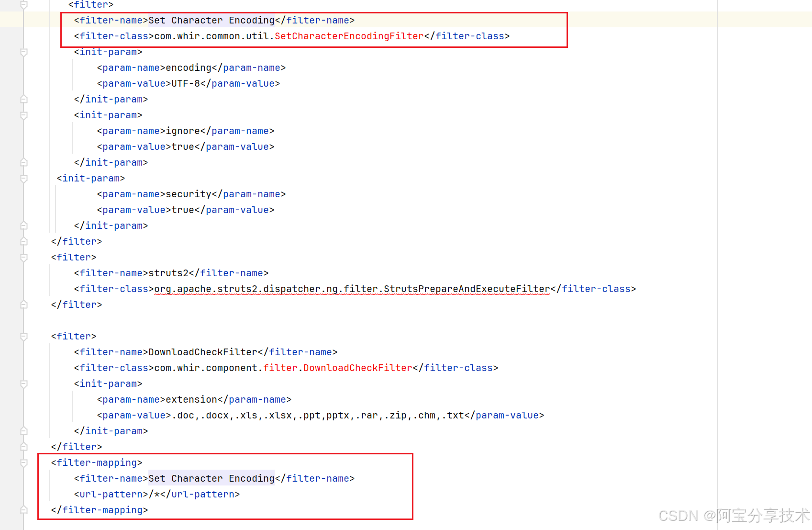Collapse the <filter> block starting above DownloadCheckFilter filter-name
The height and width of the screenshot is (530, 812).
click(x=23, y=337)
